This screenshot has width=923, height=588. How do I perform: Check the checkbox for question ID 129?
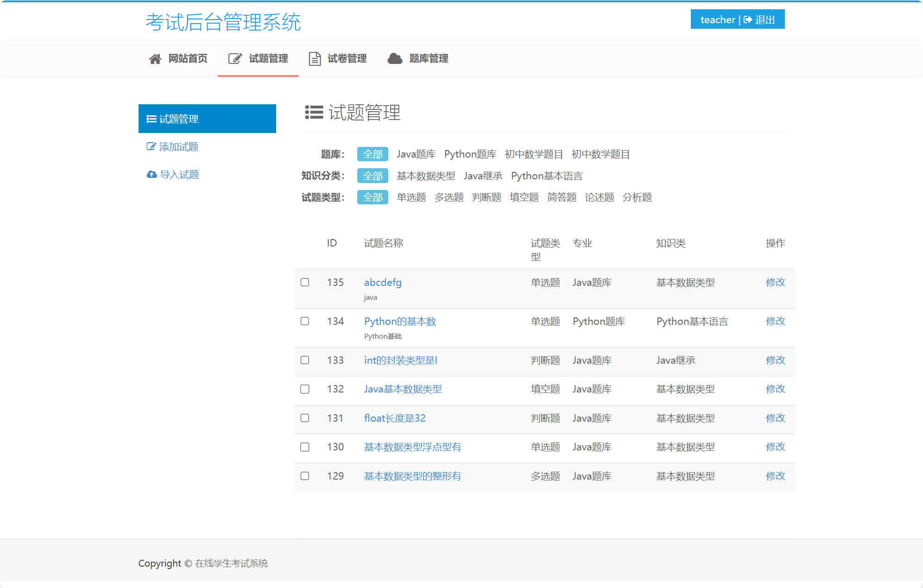click(305, 476)
